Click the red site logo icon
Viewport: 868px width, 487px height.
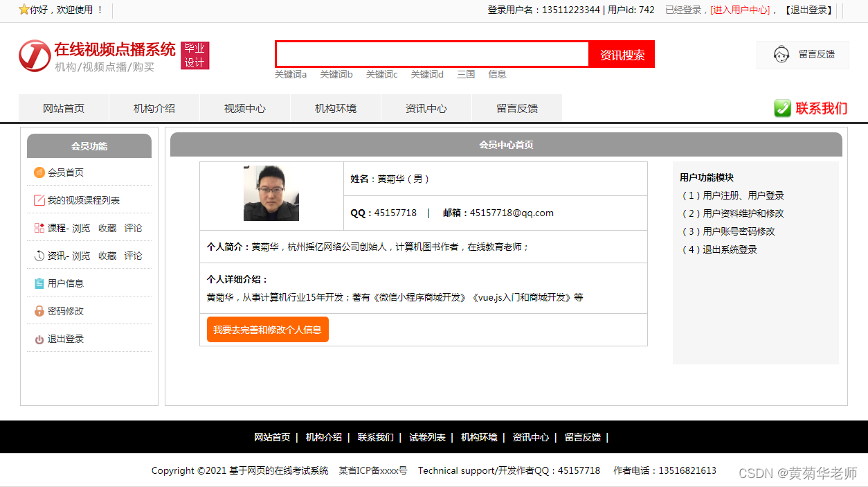(x=35, y=55)
